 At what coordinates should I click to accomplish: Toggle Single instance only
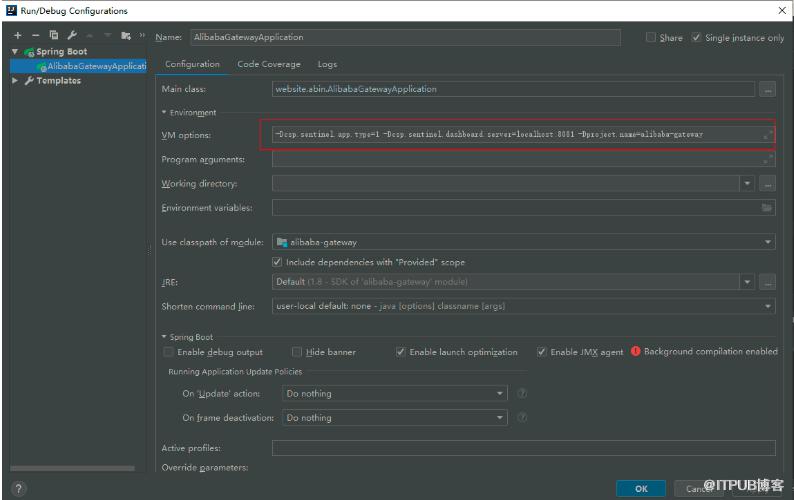click(696, 37)
